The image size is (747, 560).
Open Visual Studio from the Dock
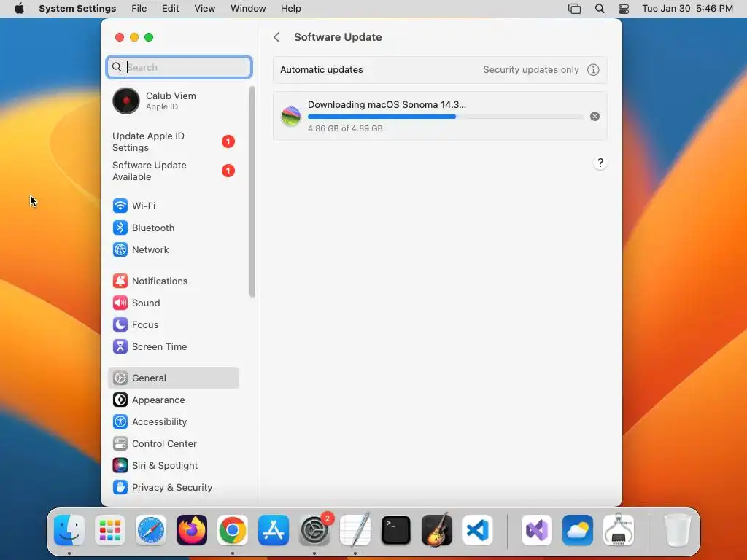(537, 530)
